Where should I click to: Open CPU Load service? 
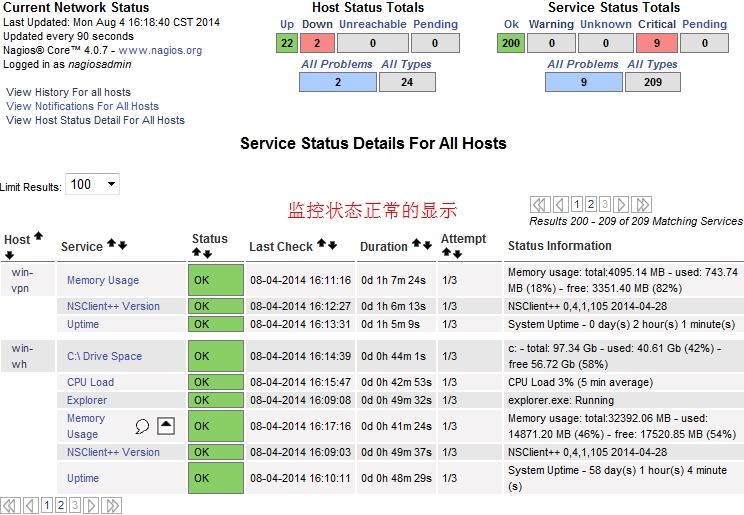(x=91, y=382)
